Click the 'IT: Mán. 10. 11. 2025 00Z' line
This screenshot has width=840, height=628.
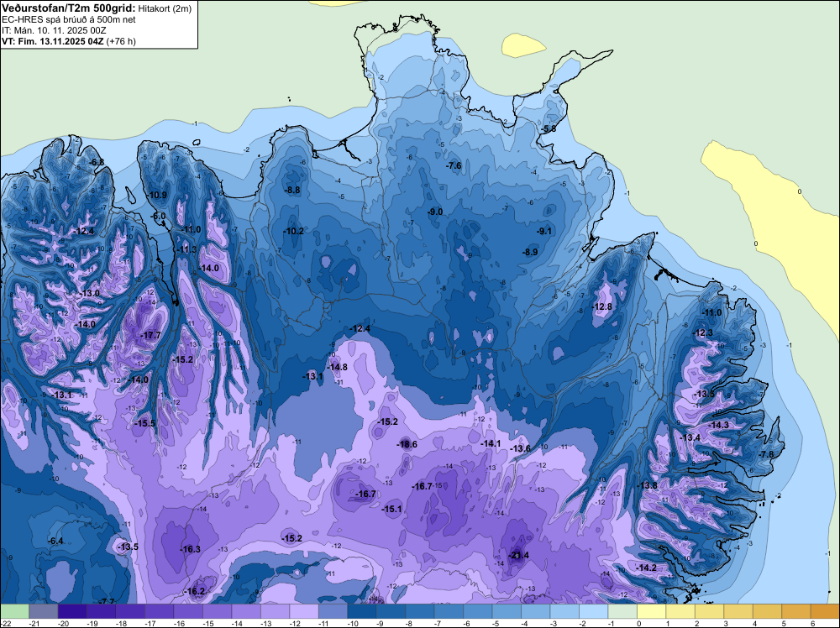(x=54, y=30)
